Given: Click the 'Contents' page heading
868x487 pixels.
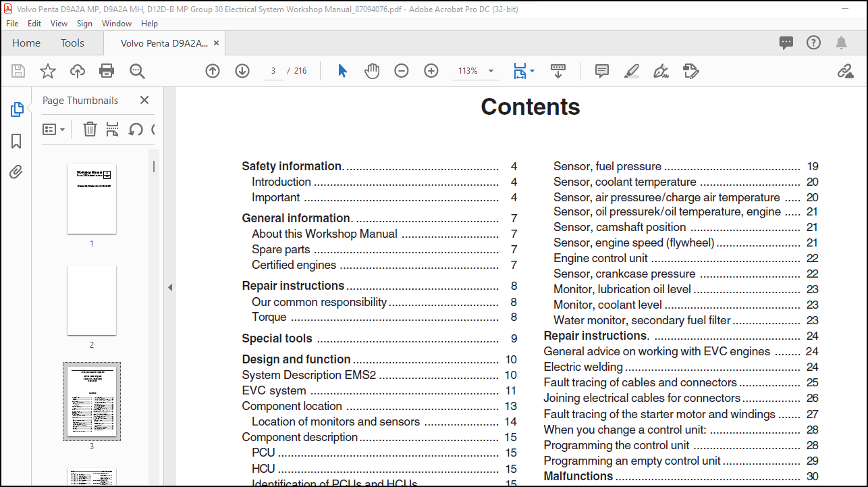Looking at the screenshot, I should point(531,107).
